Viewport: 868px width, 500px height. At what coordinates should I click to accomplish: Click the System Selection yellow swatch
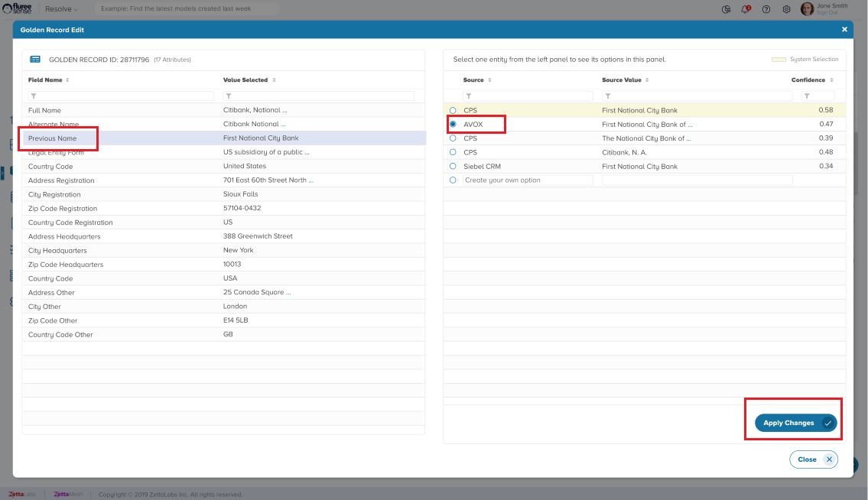(x=779, y=60)
